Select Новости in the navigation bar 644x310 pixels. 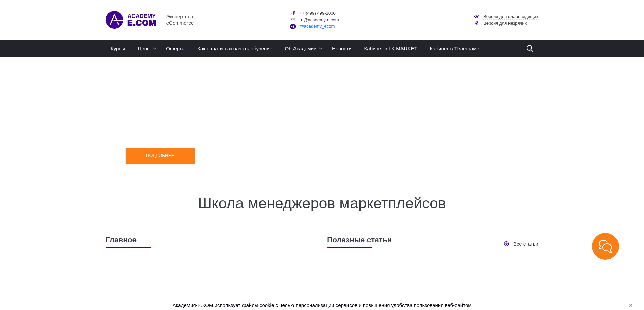pos(341,48)
